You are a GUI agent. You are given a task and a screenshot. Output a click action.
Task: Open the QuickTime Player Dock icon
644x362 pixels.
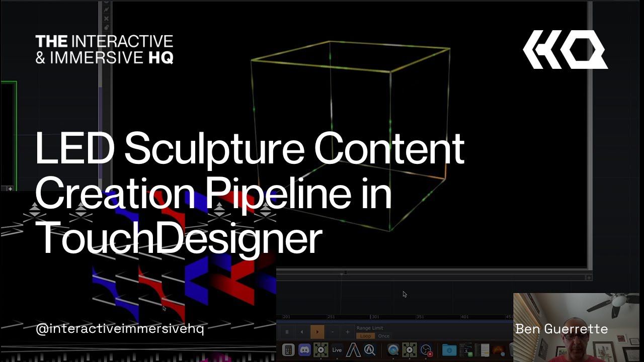(x=393, y=350)
